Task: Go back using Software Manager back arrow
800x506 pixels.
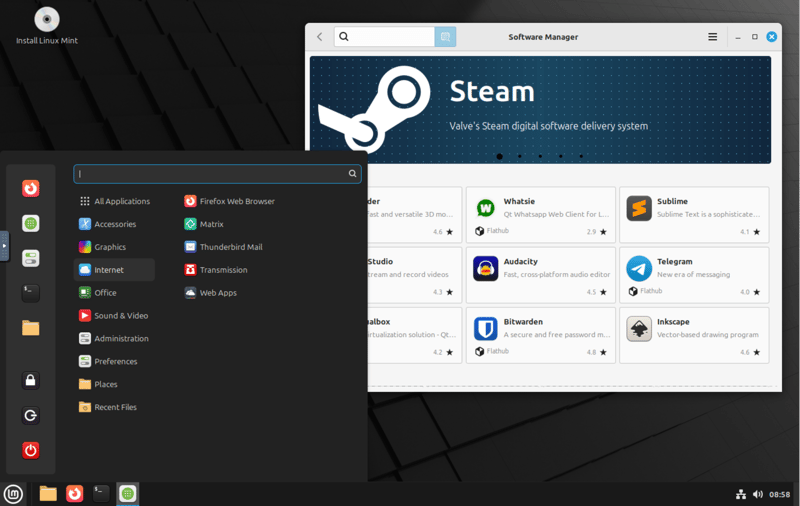Action: coord(320,37)
